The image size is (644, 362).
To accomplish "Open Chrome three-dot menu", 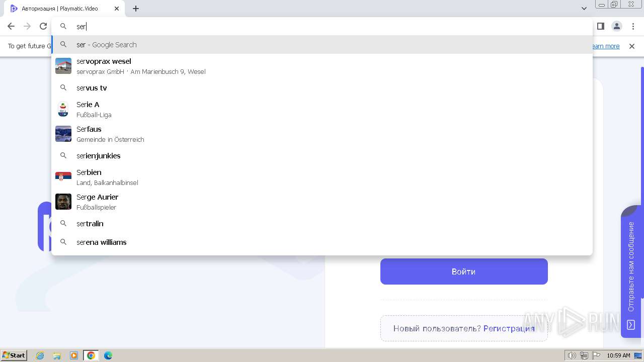I will point(633,26).
